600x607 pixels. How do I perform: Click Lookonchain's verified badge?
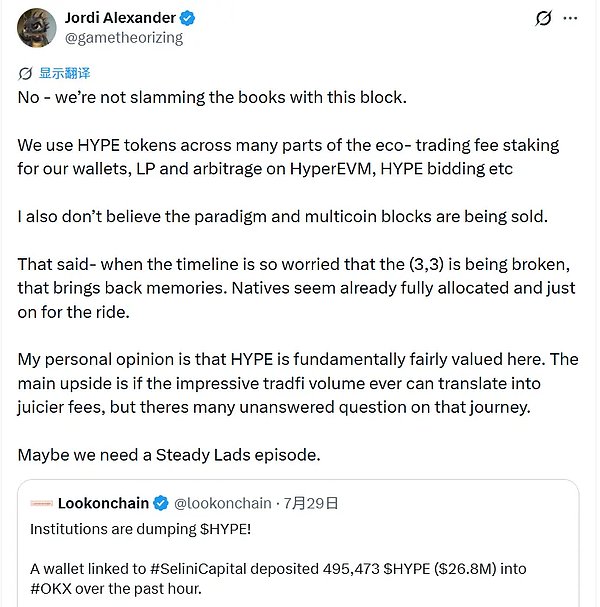[x=161, y=503]
